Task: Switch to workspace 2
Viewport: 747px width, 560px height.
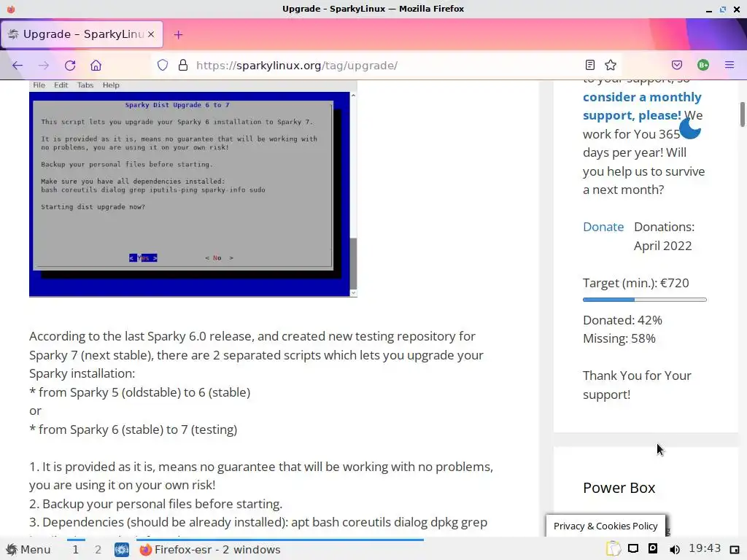Action: (x=98, y=550)
